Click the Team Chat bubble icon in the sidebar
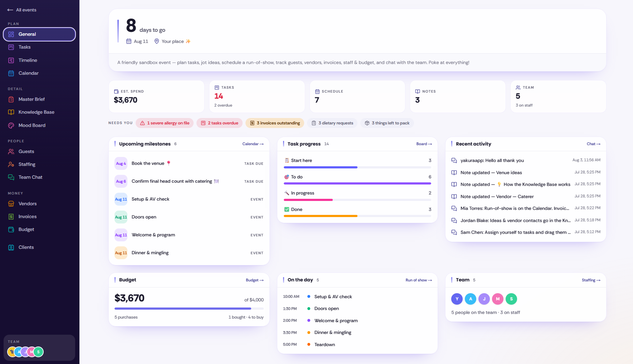Viewport: 633px width, 364px height. (11, 177)
